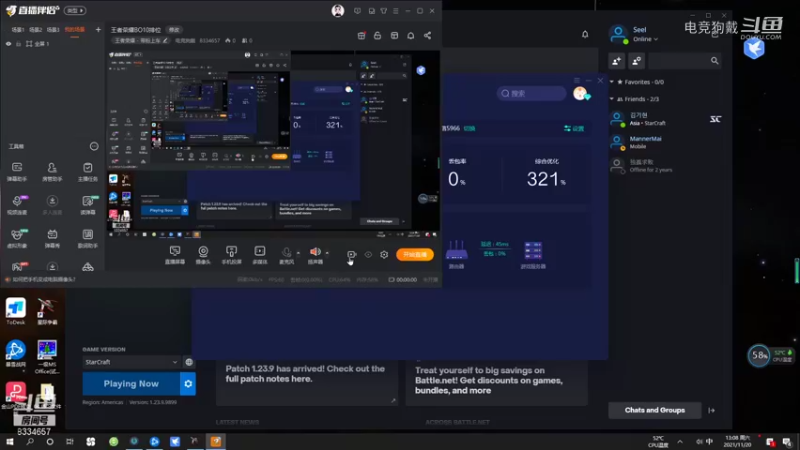Collapse the Favorites group
800x450 pixels.
612,82
